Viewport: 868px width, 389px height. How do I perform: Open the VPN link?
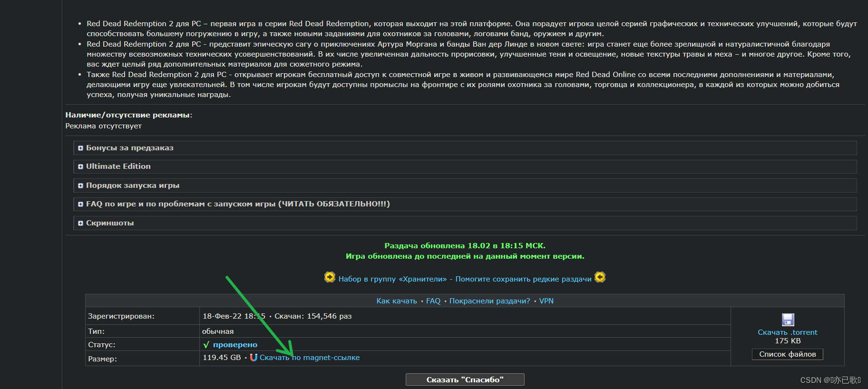[x=546, y=301]
